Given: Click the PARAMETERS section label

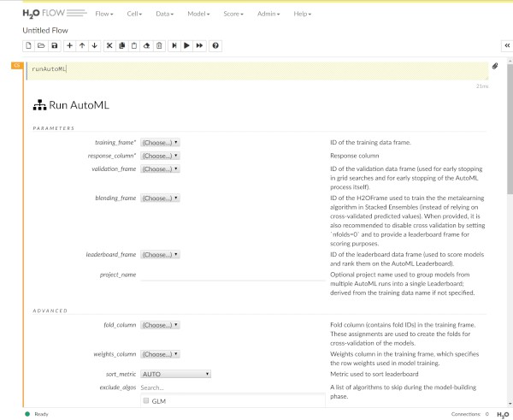Looking at the screenshot, I should point(54,128).
